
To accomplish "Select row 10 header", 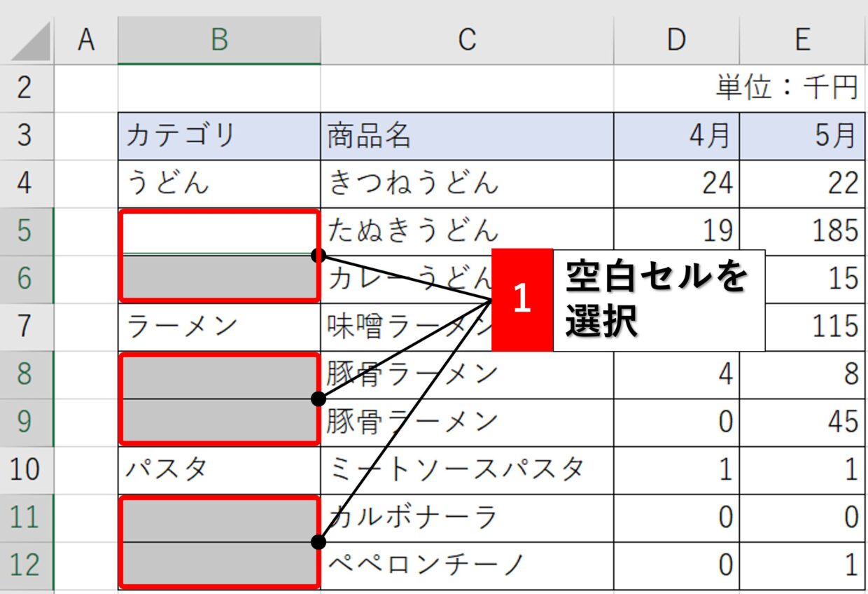I will tap(26, 469).
